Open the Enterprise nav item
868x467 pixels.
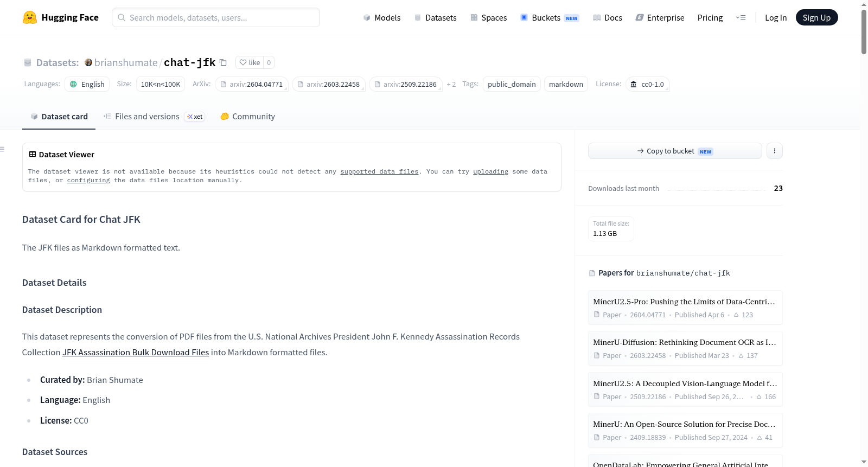point(660,17)
